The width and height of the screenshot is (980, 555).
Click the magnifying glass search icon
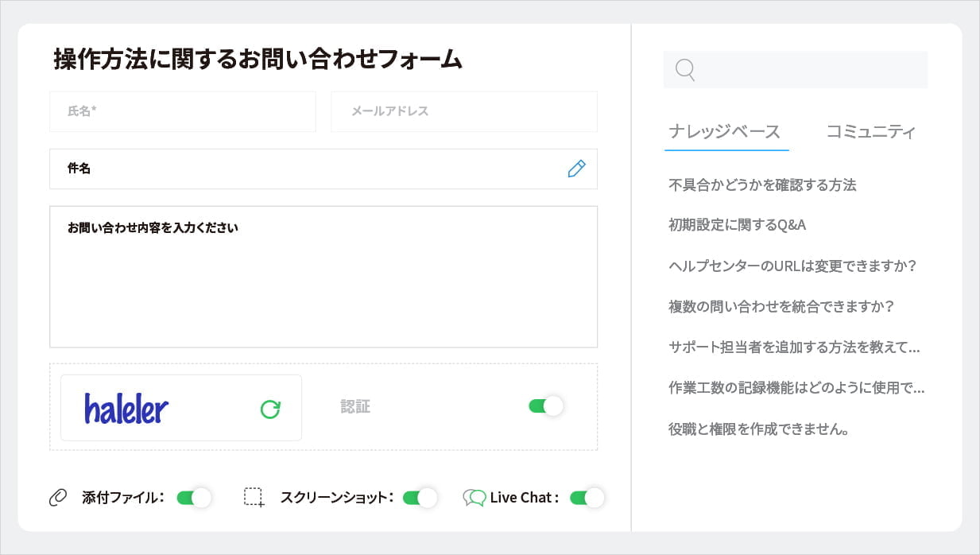point(684,70)
